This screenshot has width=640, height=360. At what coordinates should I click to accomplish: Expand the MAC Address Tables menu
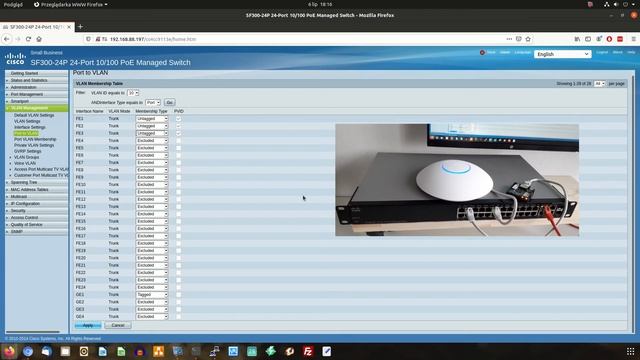(37, 189)
